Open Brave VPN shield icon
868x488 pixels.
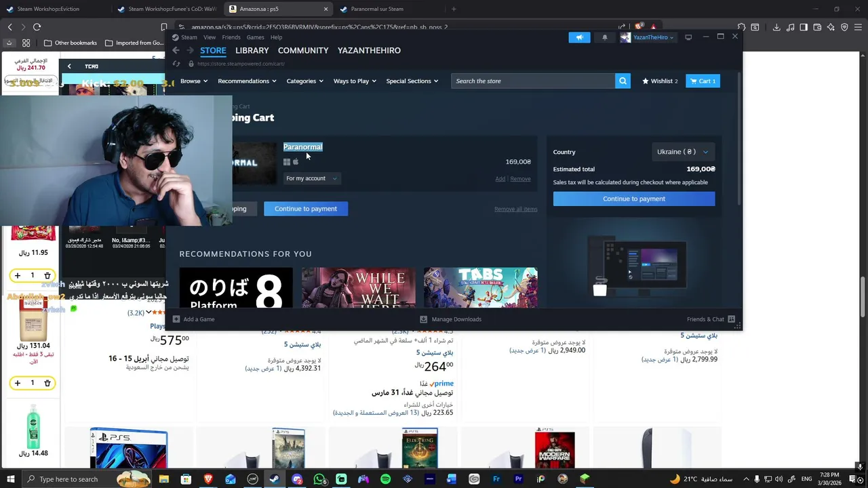[x=844, y=27]
